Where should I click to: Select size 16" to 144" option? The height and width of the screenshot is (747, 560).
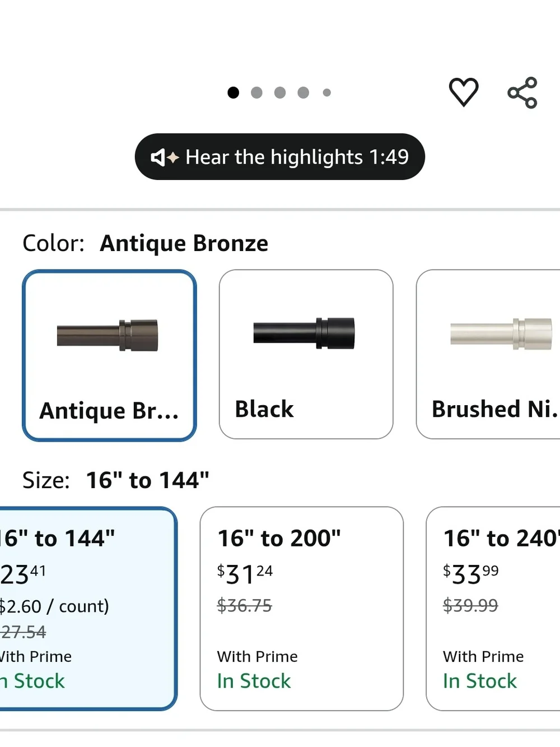point(88,609)
